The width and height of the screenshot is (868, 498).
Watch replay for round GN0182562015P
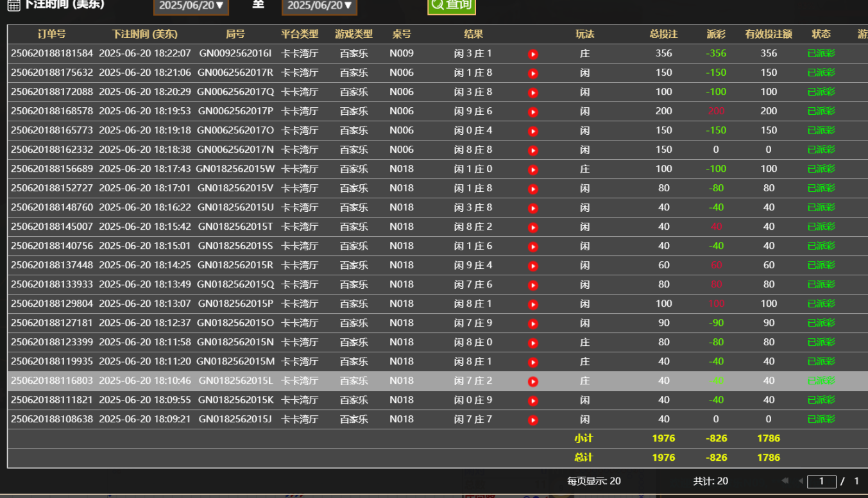(532, 304)
